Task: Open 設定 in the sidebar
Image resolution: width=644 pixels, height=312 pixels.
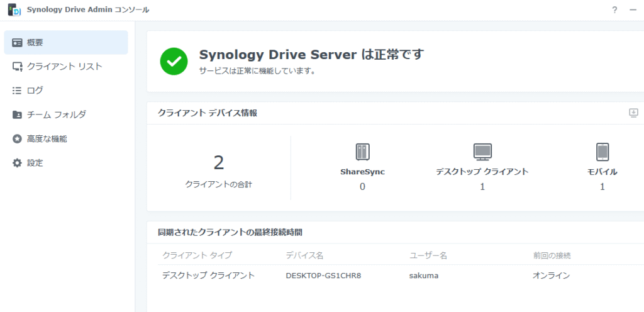Action: pyautogui.click(x=65, y=163)
